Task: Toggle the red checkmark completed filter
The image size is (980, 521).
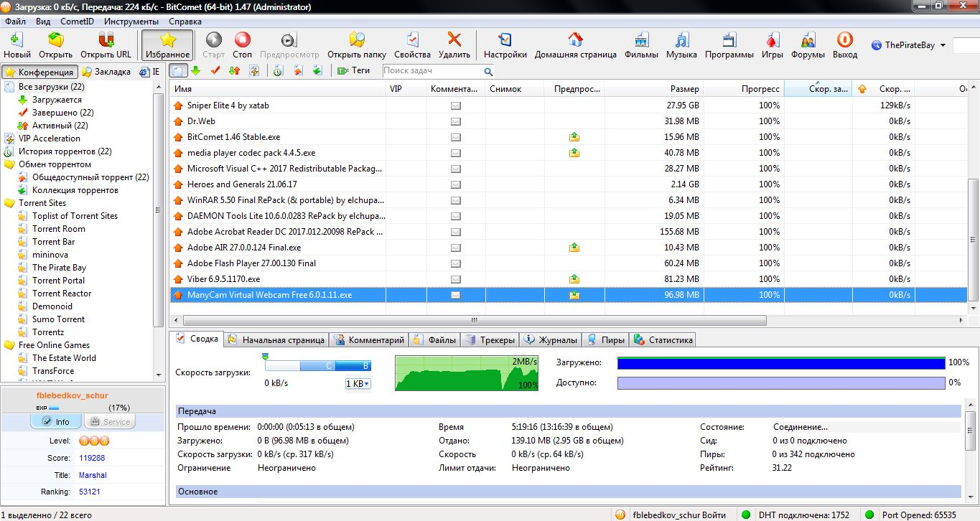Action: (x=214, y=70)
